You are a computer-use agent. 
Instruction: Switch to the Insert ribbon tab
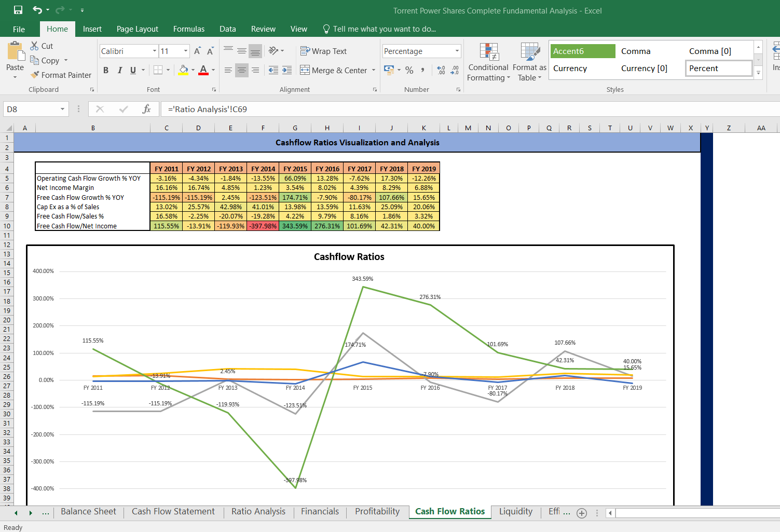(x=92, y=29)
